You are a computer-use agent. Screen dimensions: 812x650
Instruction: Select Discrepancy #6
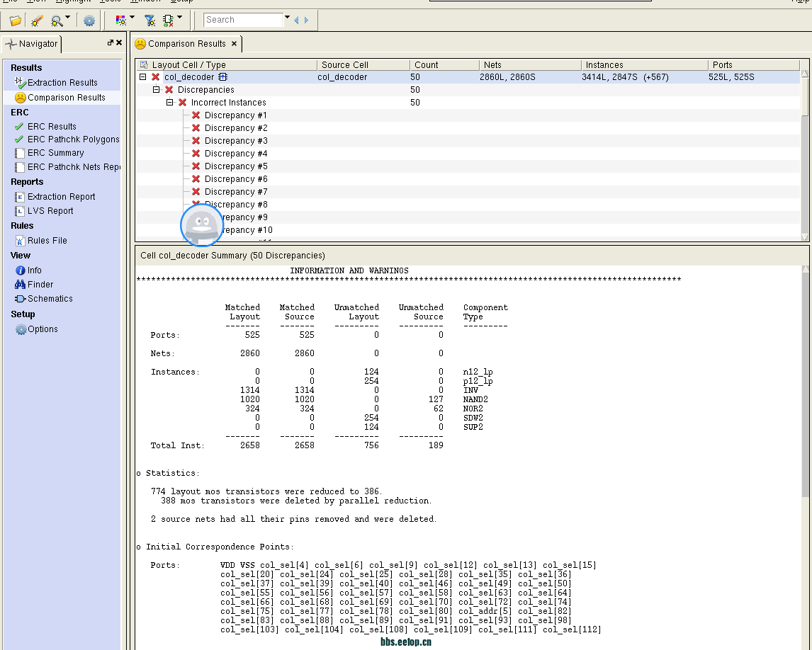pos(236,179)
